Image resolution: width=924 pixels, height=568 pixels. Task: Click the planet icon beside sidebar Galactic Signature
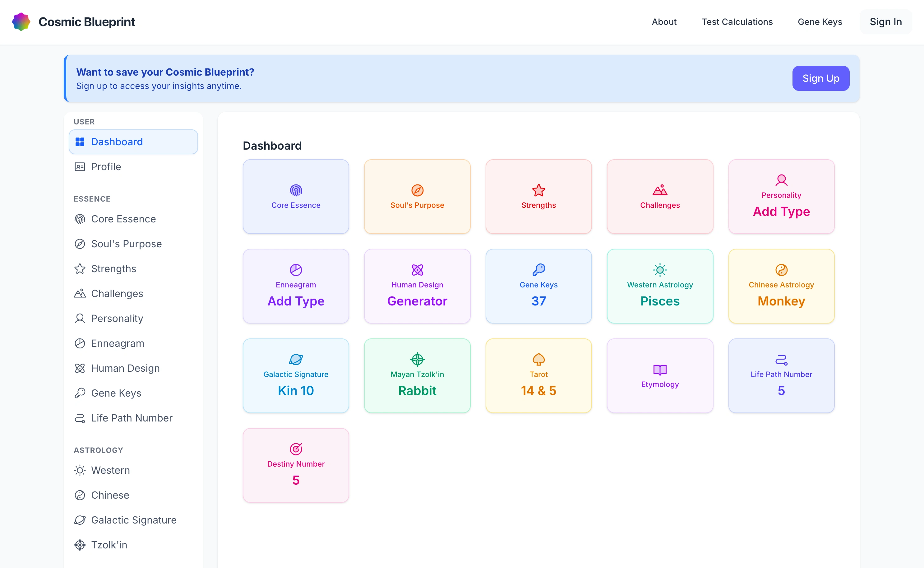pyautogui.click(x=80, y=520)
